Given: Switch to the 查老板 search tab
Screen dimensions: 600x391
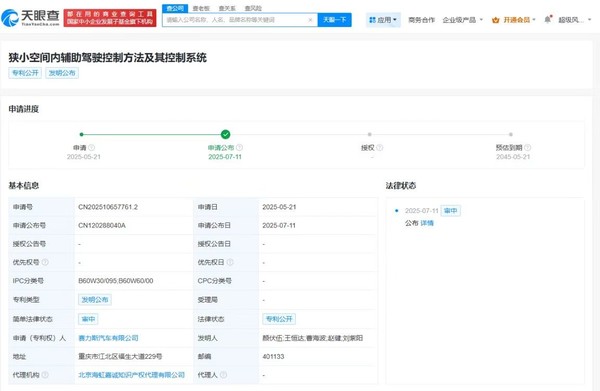Looking at the screenshot, I should (x=201, y=8).
